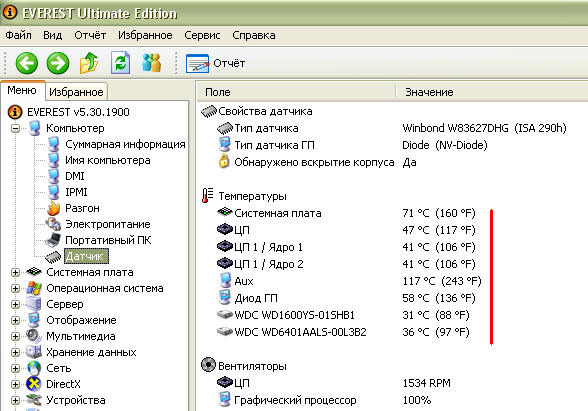This screenshot has height=411, width=588.
Task: Expand the Системная плата tree node
Action: coord(15,272)
